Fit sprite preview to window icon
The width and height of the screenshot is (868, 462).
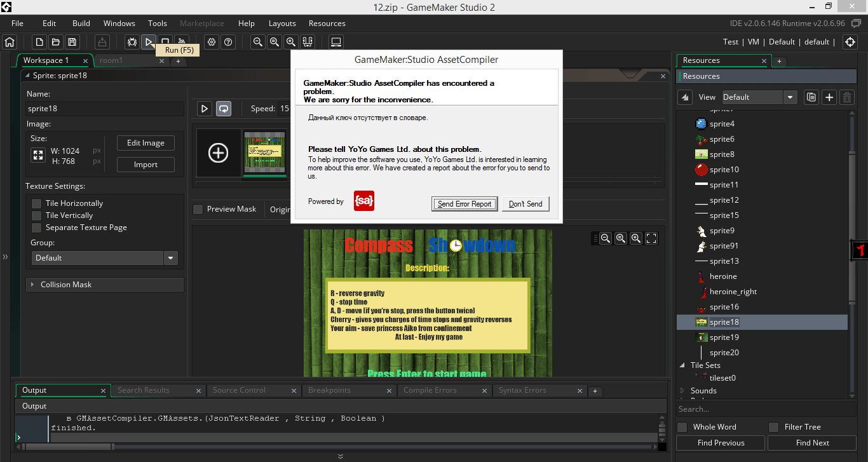[651, 238]
